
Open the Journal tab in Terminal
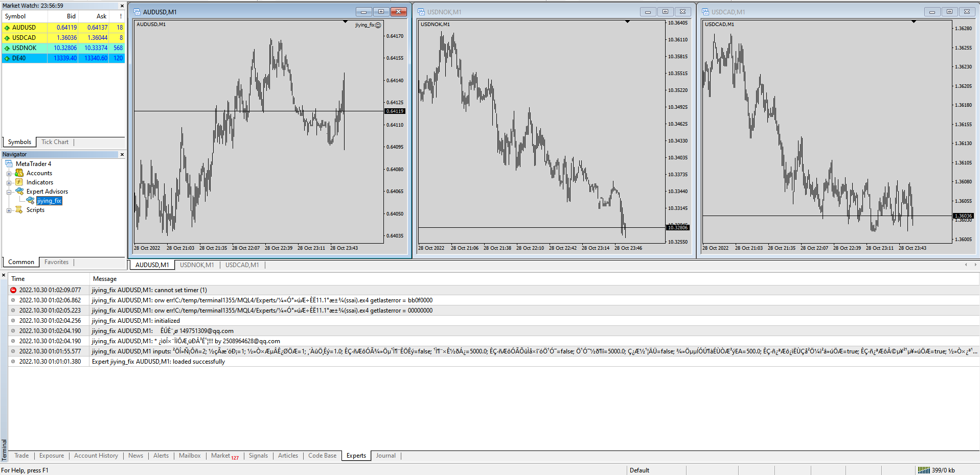pyautogui.click(x=385, y=456)
